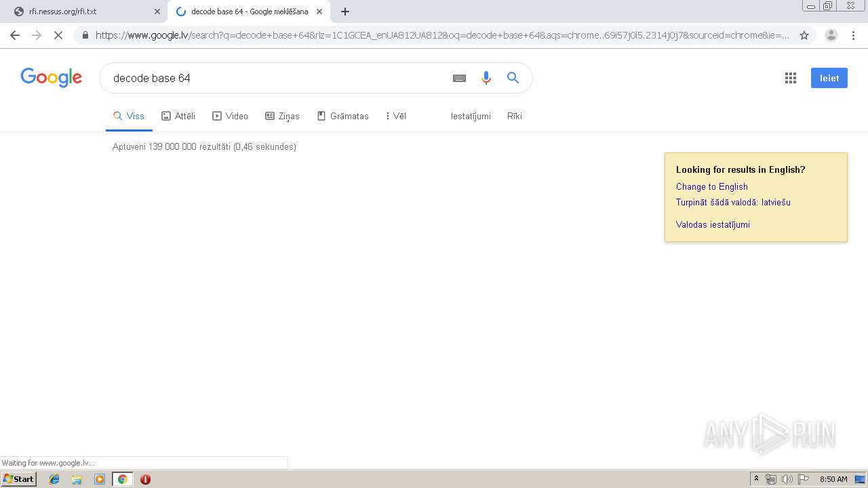Switch to the Video tab
Image resolution: width=868 pixels, height=488 pixels.
[231, 116]
